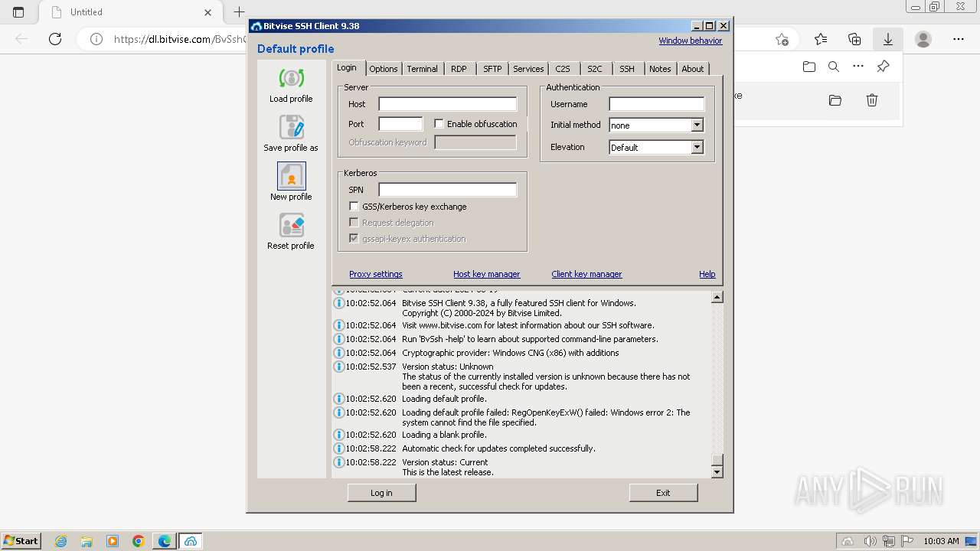This screenshot has height=551, width=980.
Task: Switch to the SSH tab
Action: [x=627, y=69]
